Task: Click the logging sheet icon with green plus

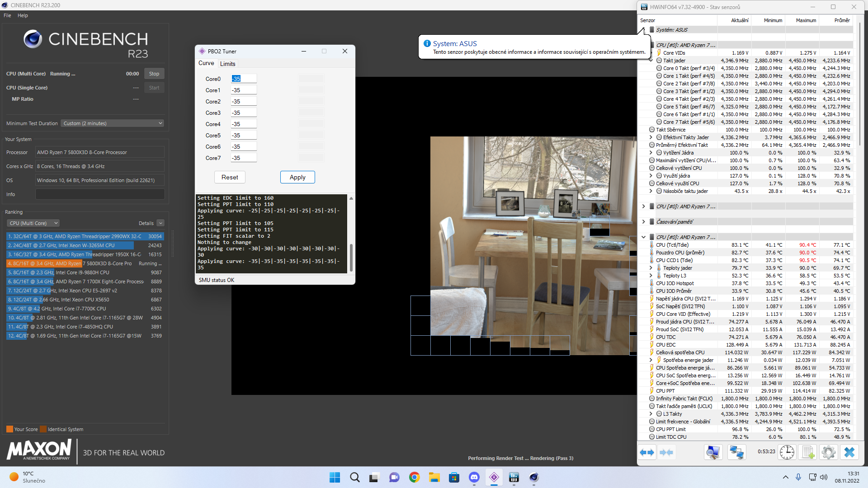Action: tap(808, 452)
